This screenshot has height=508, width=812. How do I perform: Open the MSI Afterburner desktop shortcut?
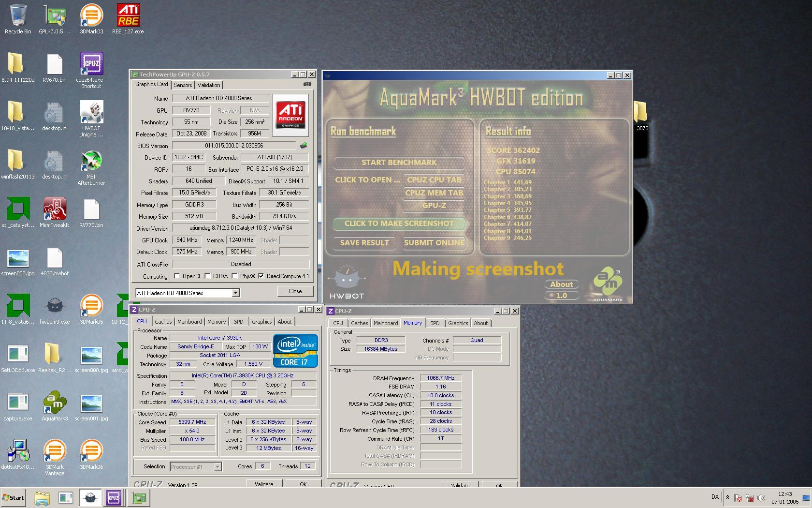pos(91,167)
